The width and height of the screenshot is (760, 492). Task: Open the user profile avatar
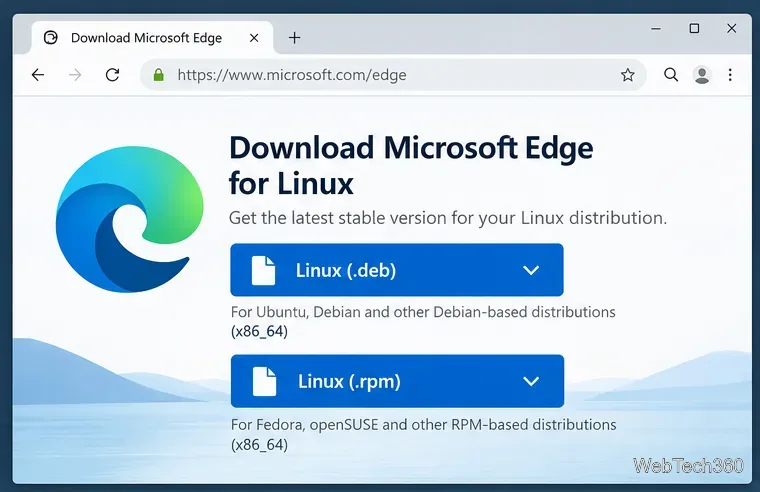tap(702, 75)
